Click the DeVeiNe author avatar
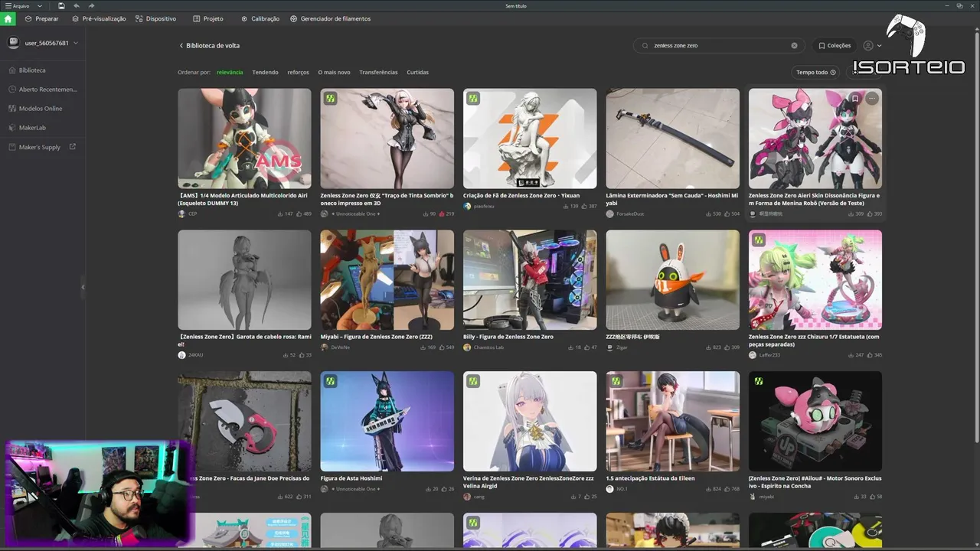980x551 pixels. pos(325,347)
